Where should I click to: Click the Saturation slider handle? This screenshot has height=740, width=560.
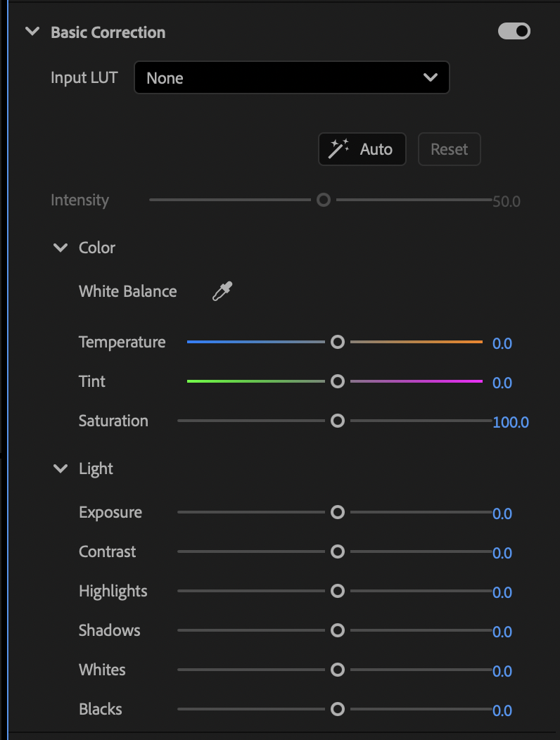tap(338, 421)
